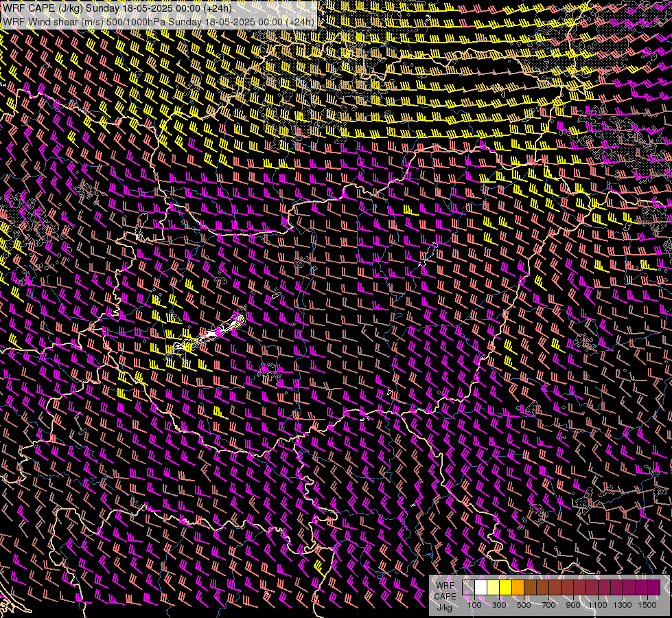Click the pale yellow CAPE legend swatch
The image size is (672, 618).
(494, 588)
